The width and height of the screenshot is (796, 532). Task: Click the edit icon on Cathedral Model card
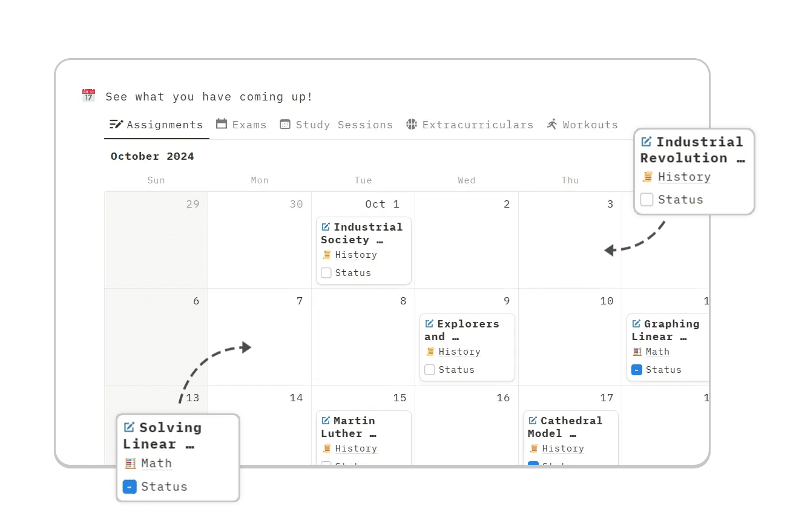coord(533,421)
